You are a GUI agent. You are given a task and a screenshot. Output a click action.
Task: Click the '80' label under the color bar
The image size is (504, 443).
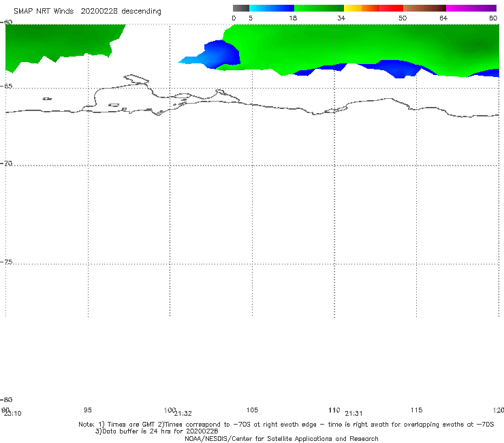(493, 18)
